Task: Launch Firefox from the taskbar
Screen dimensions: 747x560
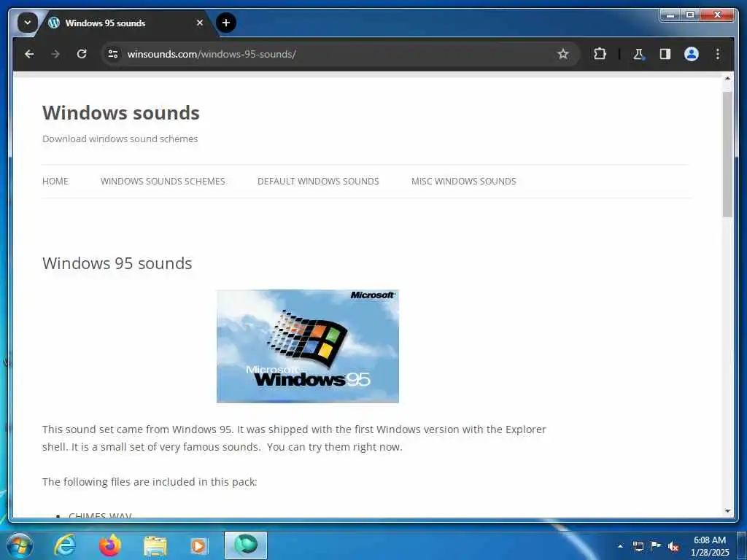Action: 109,545
